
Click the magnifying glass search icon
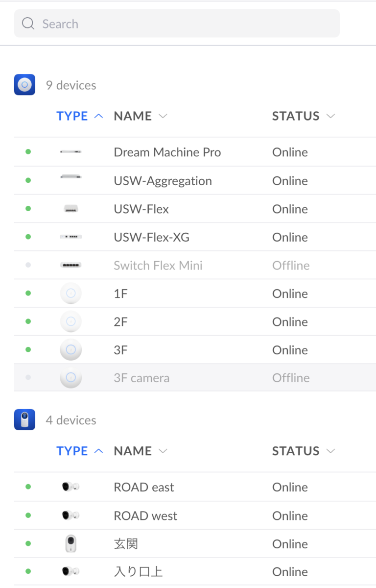click(28, 24)
